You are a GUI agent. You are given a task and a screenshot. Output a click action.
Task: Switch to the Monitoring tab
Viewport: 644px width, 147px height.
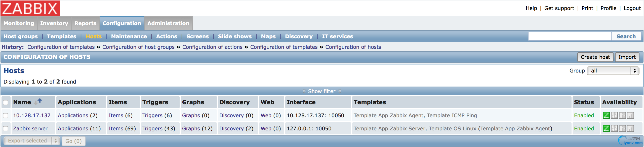pyautogui.click(x=19, y=23)
